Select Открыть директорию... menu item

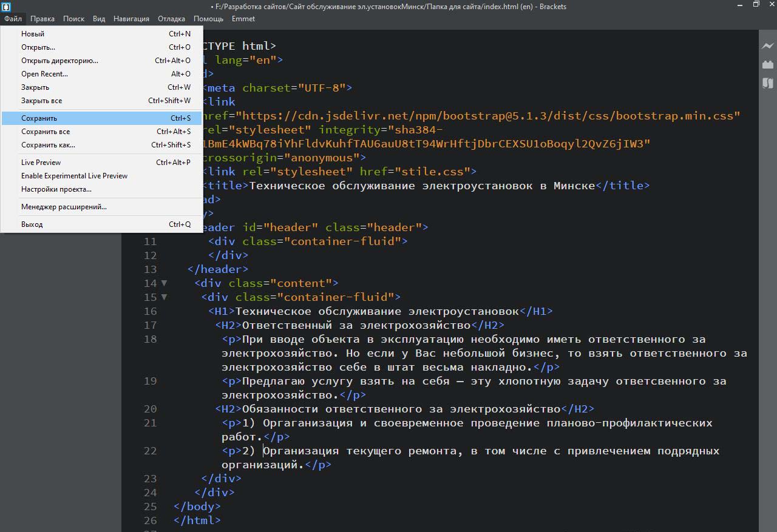click(x=59, y=61)
